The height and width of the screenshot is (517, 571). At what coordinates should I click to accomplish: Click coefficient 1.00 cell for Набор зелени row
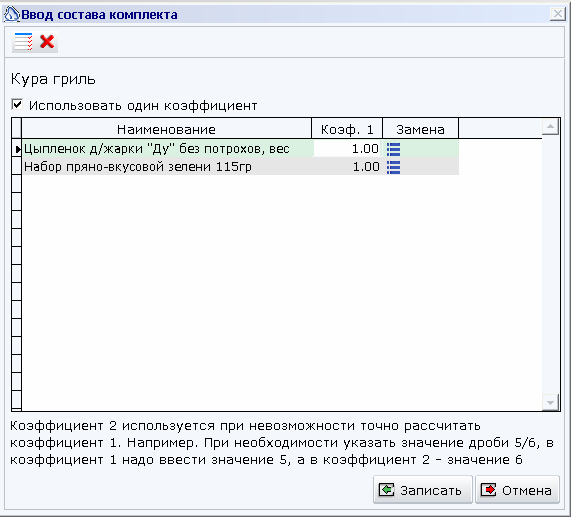click(348, 167)
